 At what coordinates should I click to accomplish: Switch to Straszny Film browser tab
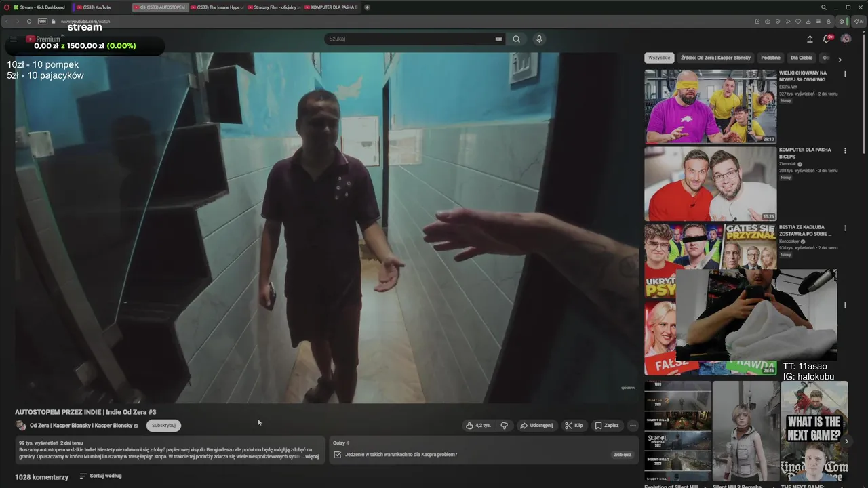[274, 7]
